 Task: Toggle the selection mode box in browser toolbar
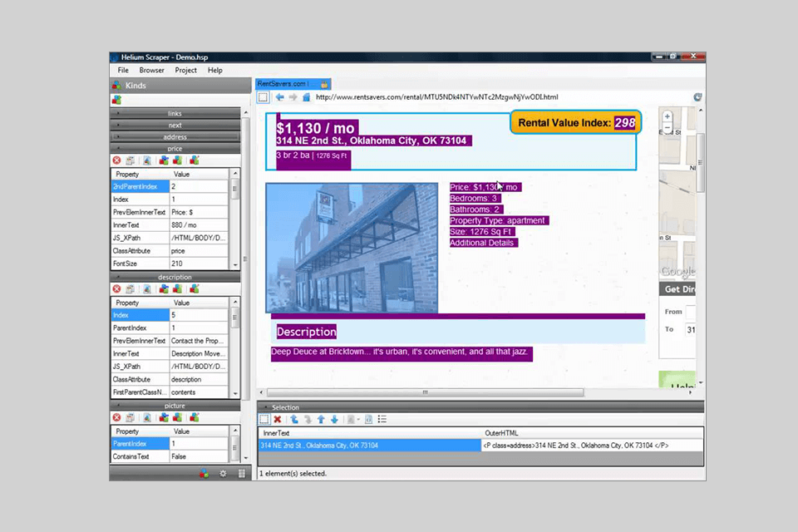(x=264, y=97)
